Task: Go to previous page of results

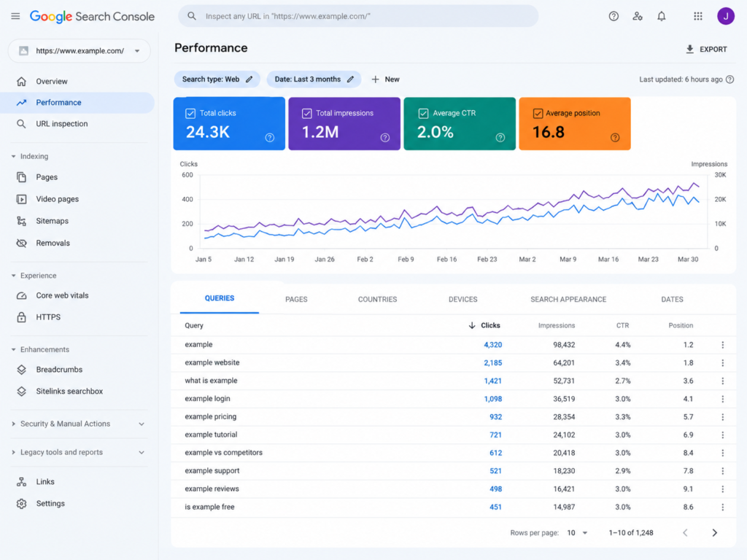Action: tap(685, 533)
